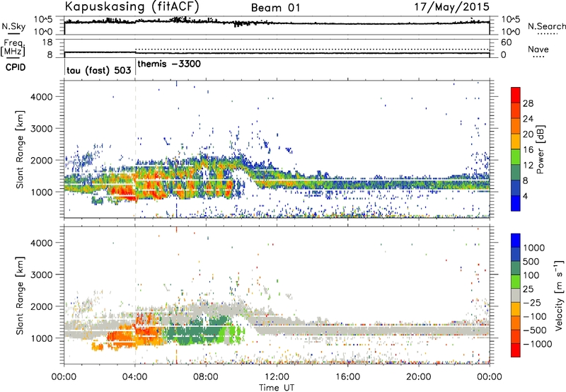Click the dashed 04:00 CPID marker line
This screenshot has width=566, height=392.
click(x=135, y=149)
